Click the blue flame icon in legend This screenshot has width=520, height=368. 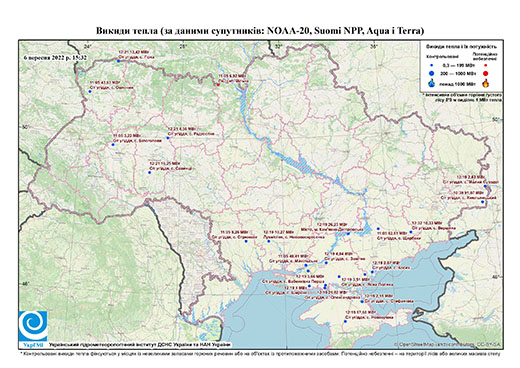pyautogui.click(x=432, y=83)
